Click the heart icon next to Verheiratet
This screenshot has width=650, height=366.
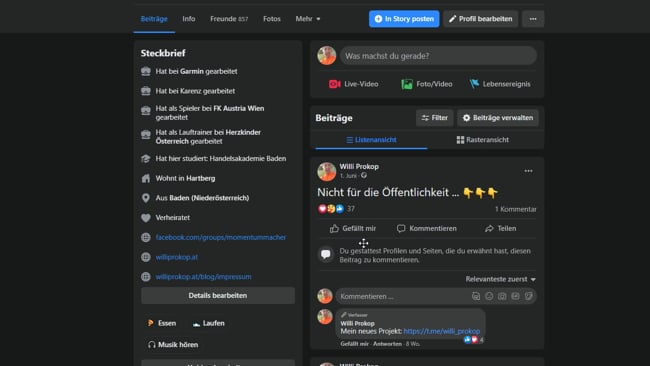pyautogui.click(x=146, y=218)
